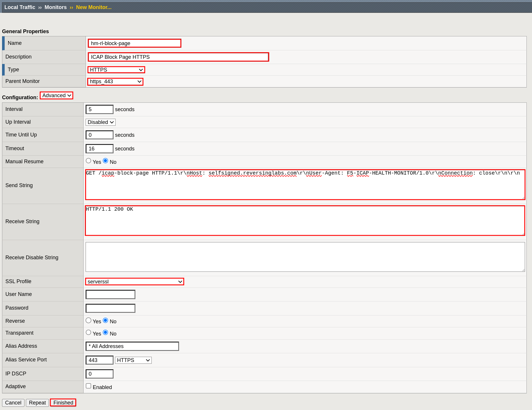
Task: Go to Local Traffic in the breadcrumb
Action: point(20,7)
